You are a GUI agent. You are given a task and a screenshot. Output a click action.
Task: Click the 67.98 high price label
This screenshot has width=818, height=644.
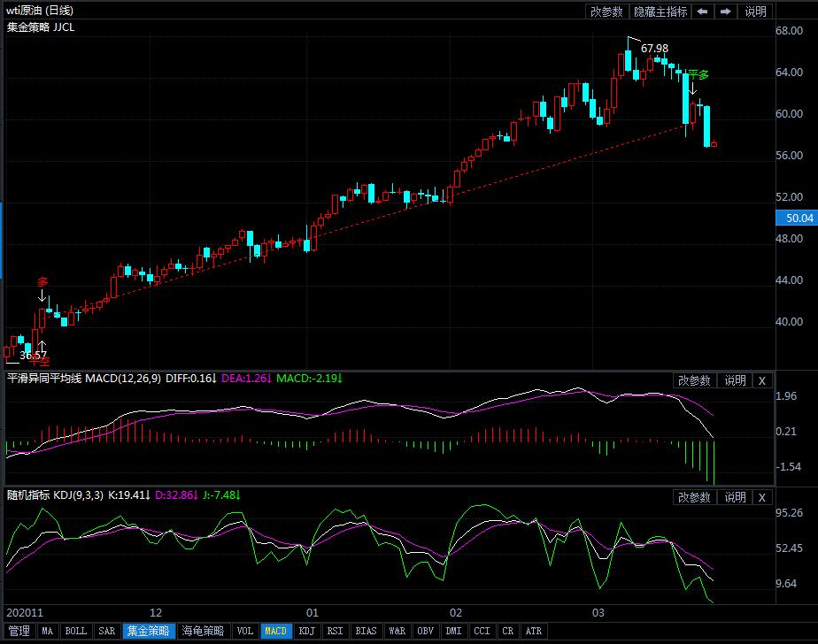pos(654,48)
